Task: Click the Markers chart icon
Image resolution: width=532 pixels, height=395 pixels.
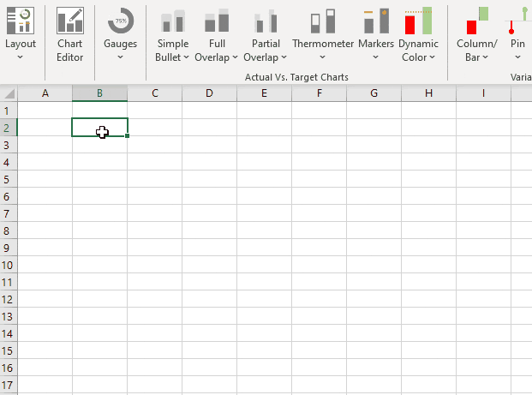Action: click(375, 21)
